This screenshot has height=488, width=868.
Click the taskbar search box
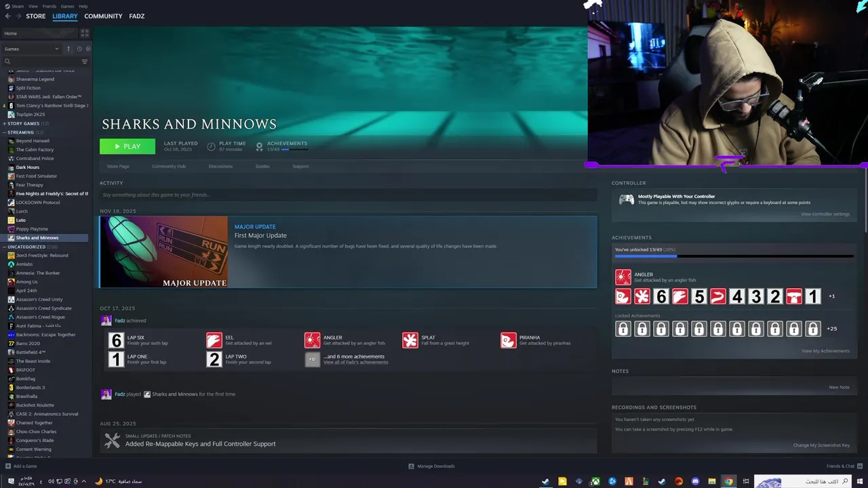pyautogui.click(x=803, y=481)
